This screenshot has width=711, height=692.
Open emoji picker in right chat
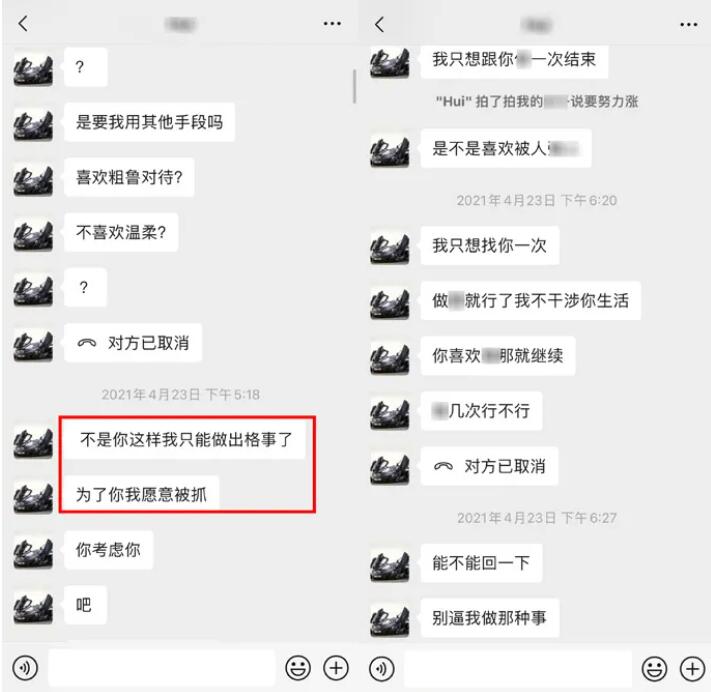654,669
